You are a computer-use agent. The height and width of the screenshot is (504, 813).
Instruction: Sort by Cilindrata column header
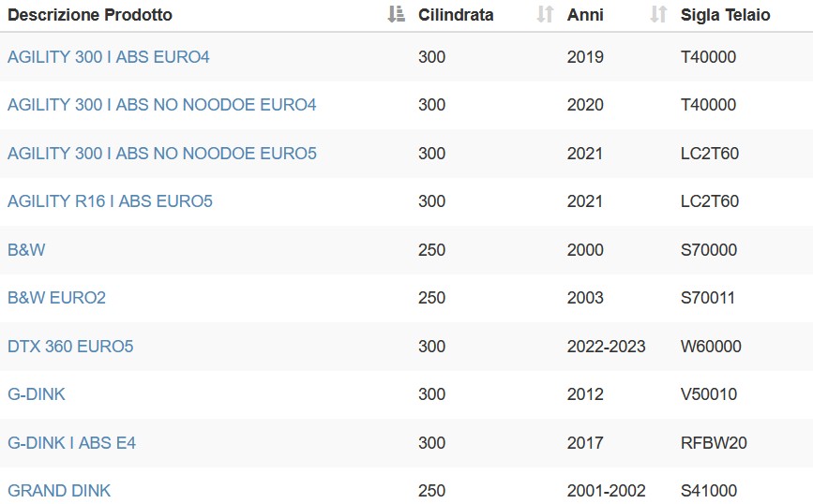click(456, 14)
